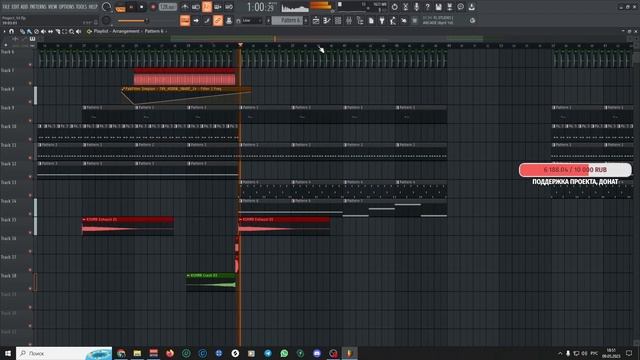Toggle the metronome button
Viewport: 640px width, 360px height.
[185, 7]
